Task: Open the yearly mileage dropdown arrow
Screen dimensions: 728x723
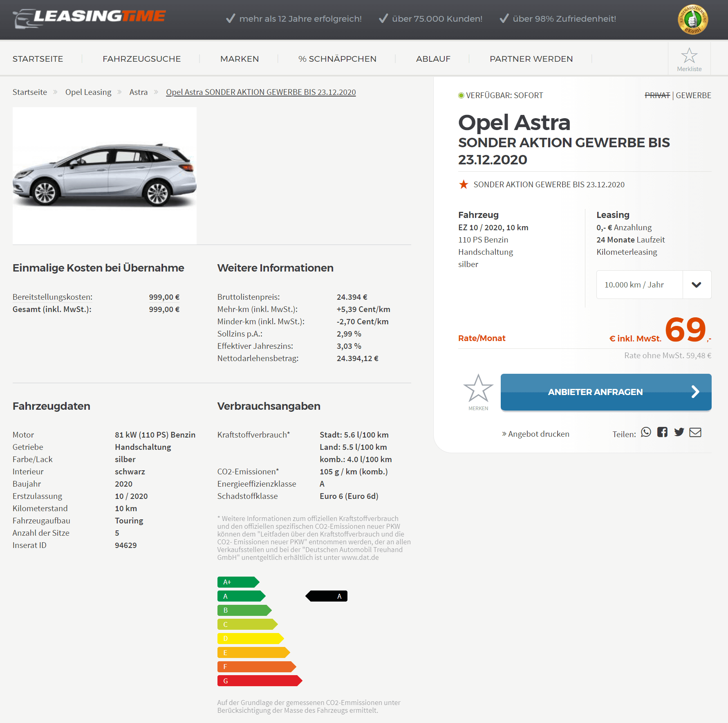Action: click(697, 285)
